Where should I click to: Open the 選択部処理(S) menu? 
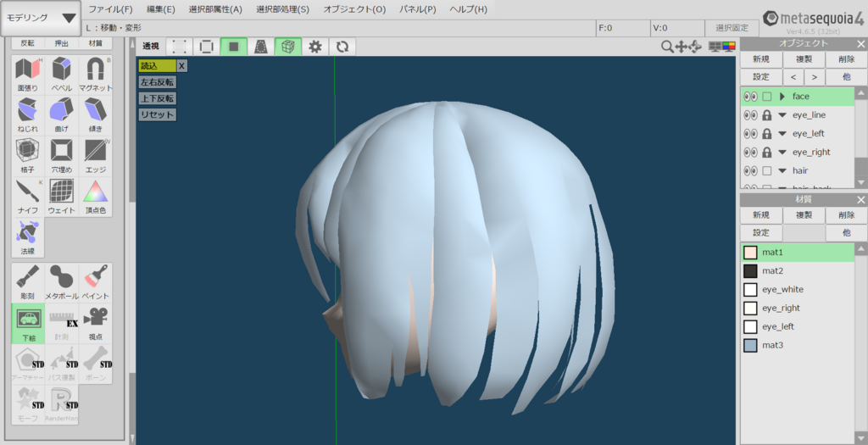click(282, 9)
